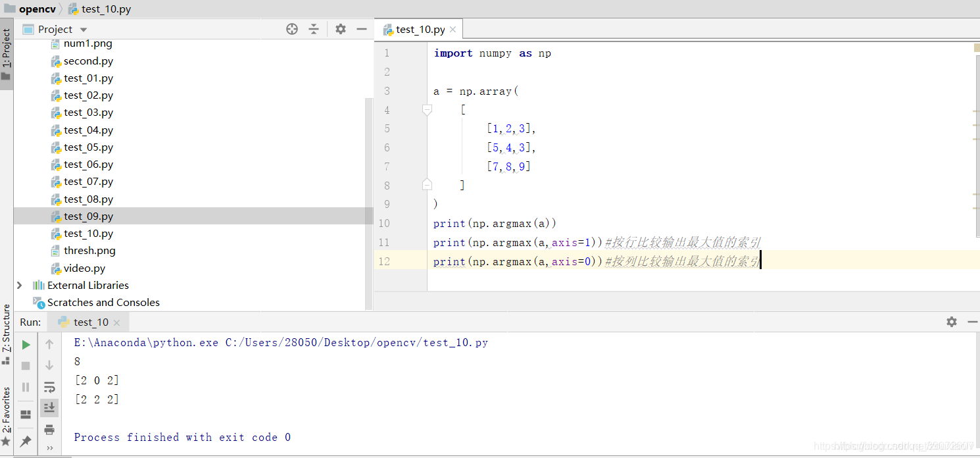Open Project panel settings gear
The height and width of the screenshot is (458, 980).
click(340, 29)
